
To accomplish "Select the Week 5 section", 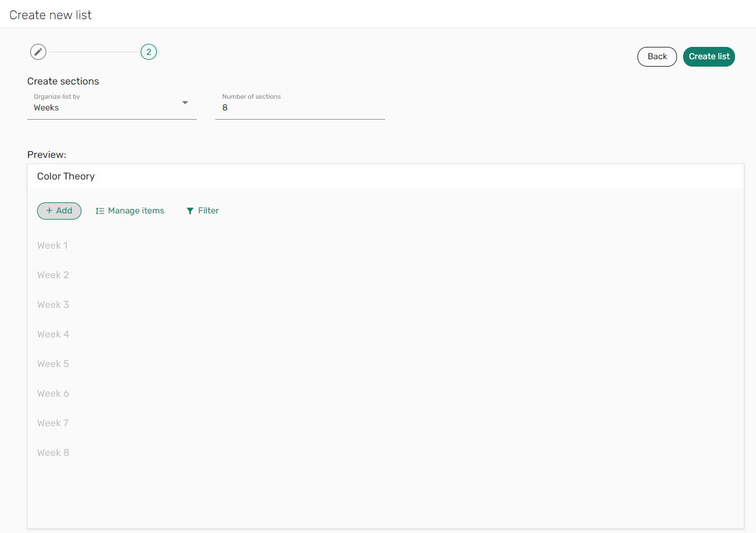I will pyautogui.click(x=53, y=364).
